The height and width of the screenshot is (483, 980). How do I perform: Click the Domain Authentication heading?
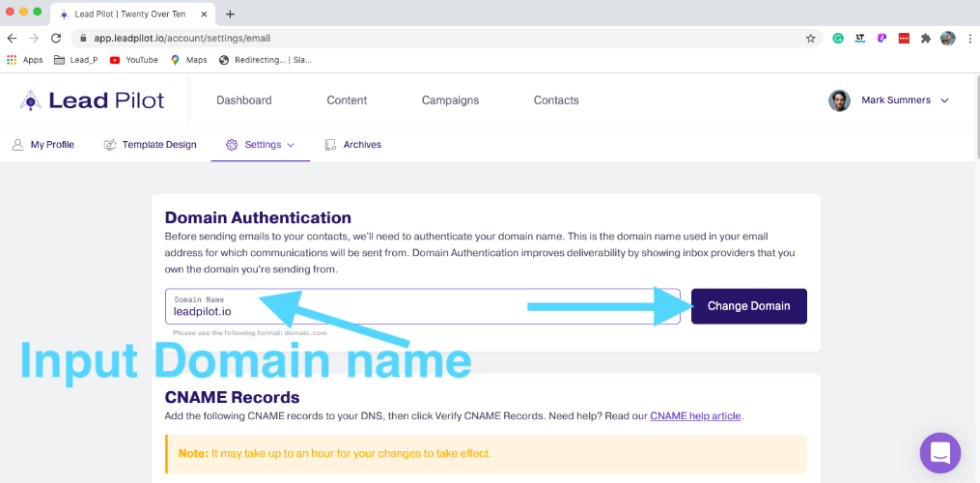(x=258, y=217)
